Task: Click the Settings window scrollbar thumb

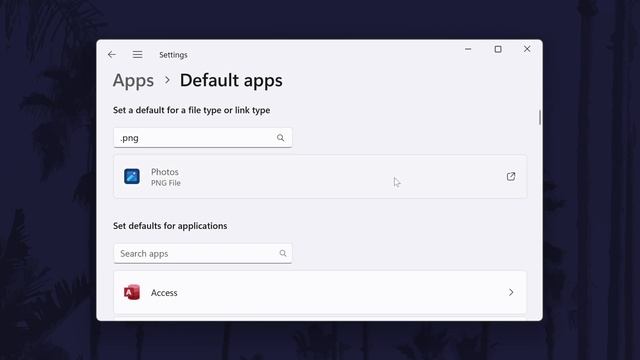Action: 540,118
